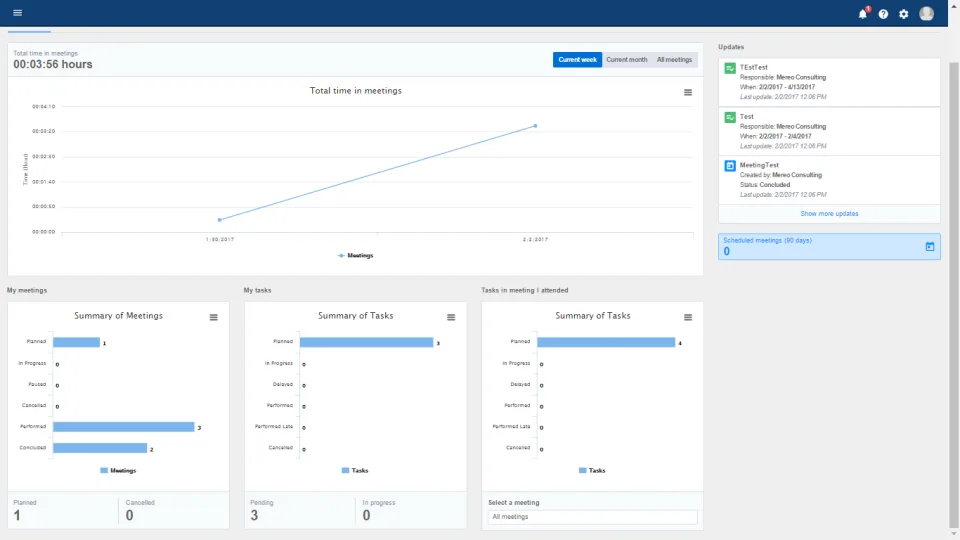960x540 pixels.
Task: Switch to the Current month filter
Action: pos(626,59)
